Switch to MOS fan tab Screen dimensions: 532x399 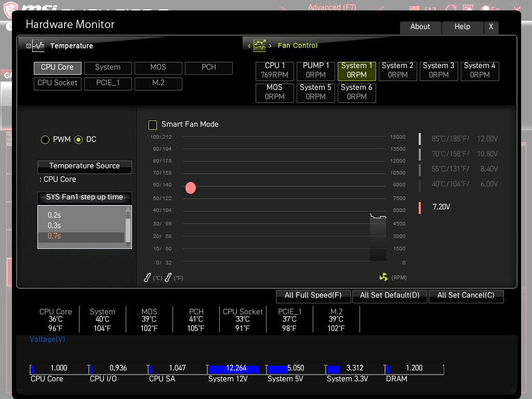275,92
